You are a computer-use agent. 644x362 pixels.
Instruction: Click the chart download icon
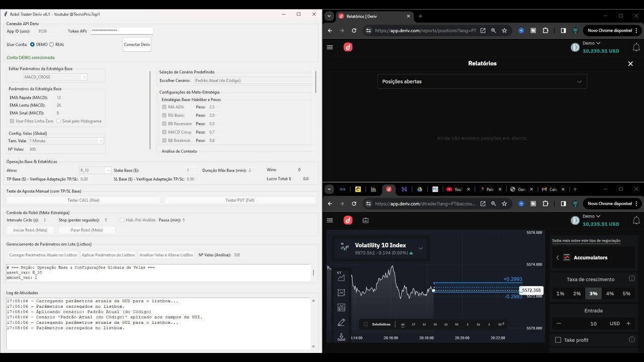coord(342,337)
